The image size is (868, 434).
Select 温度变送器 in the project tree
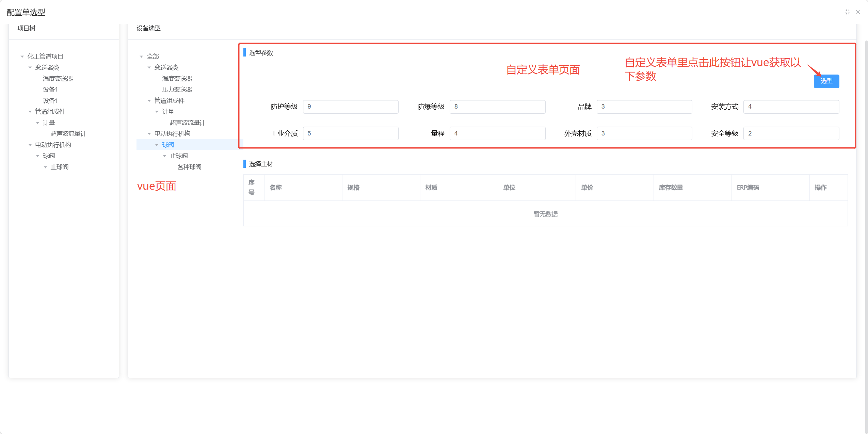pos(58,79)
